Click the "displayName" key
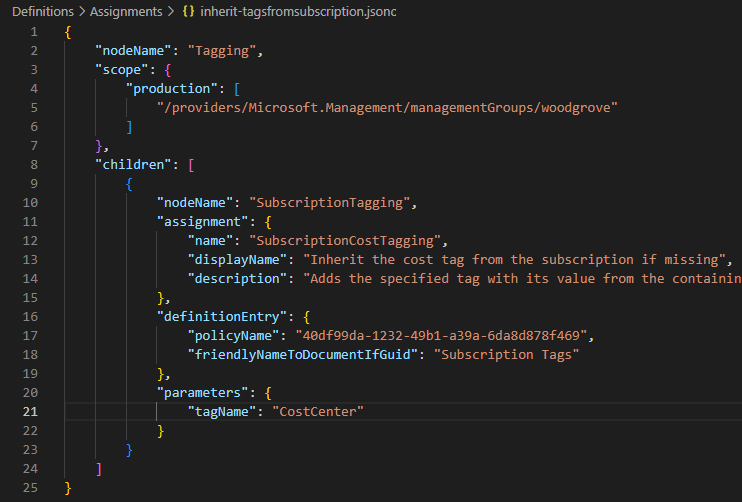The height and width of the screenshot is (502, 742). [x=237, y=259]
